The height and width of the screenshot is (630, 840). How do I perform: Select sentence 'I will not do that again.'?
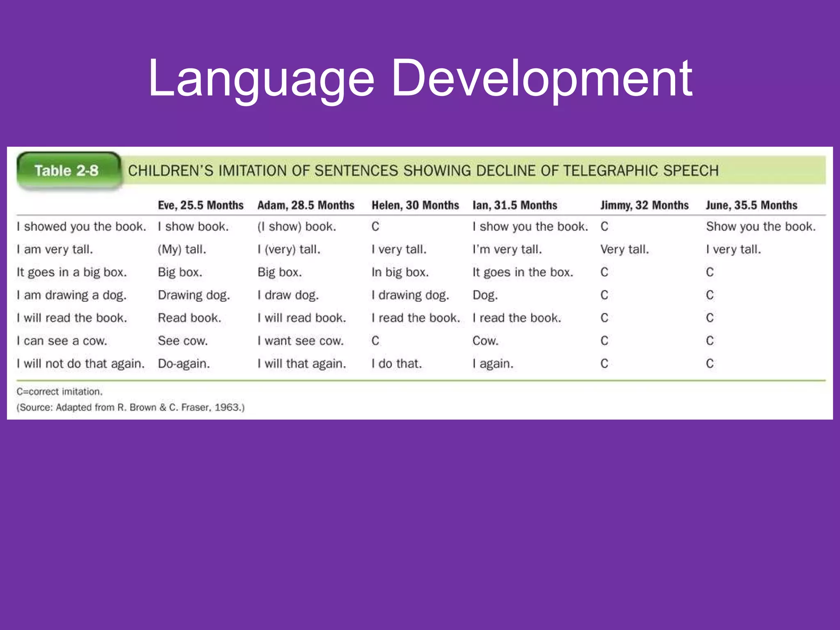click(80, 364)
